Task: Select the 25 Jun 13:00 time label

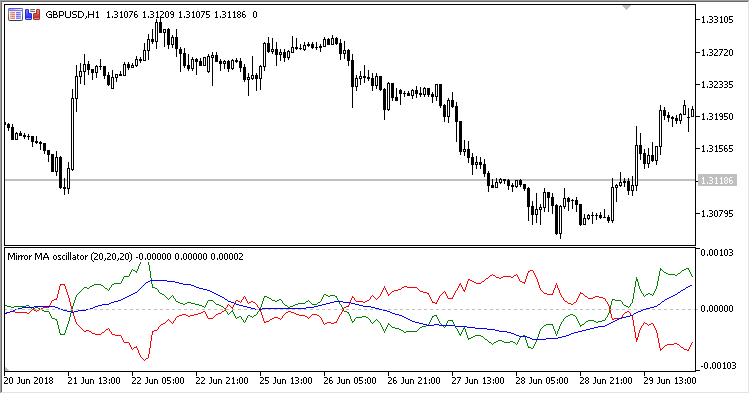Action: [x=286, y=381]
